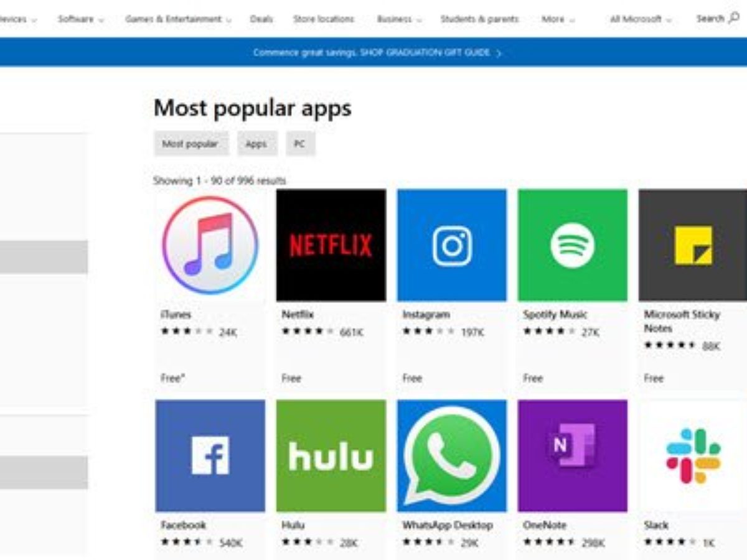Screen dimensions: 747x560
Task: Click the Search magnifier icon
Action: (734, 19)
